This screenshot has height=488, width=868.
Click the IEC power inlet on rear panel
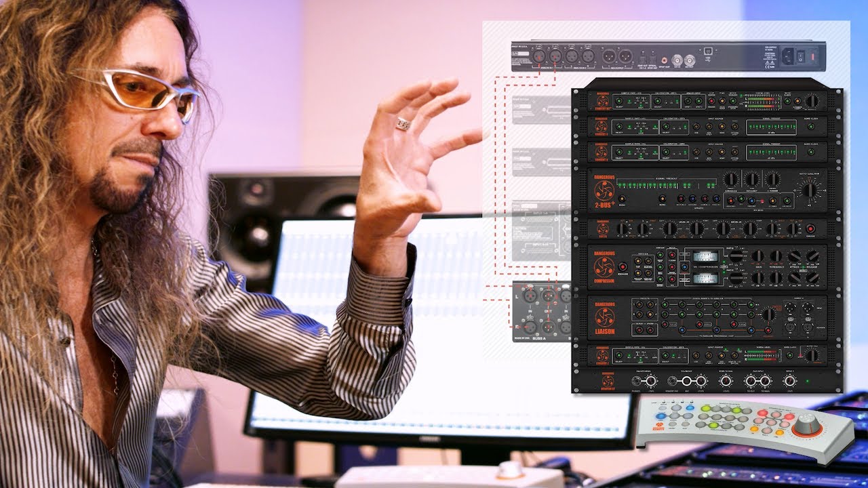coord(789,56)
